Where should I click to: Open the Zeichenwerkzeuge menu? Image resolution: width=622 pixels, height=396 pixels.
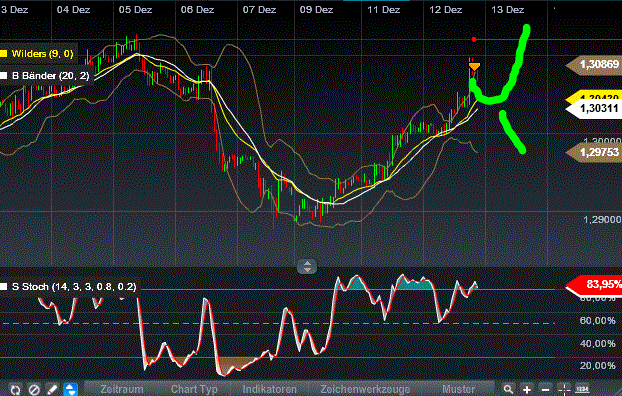(365, 389)
